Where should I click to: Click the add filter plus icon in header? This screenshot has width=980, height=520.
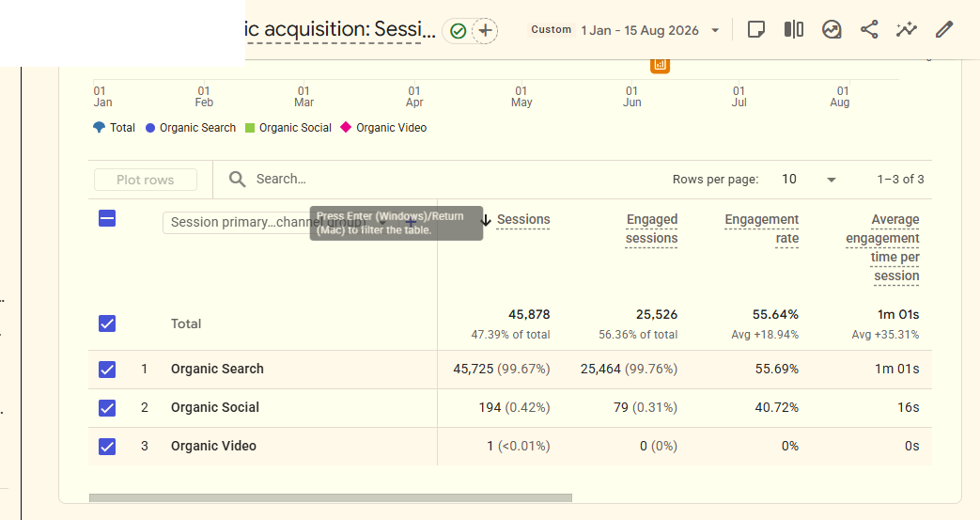tap(485, 30)
